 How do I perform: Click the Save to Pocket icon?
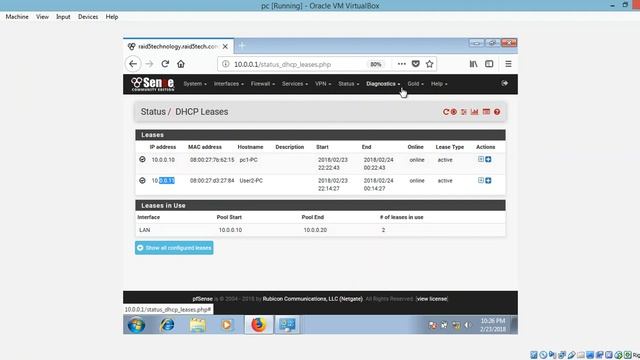tap(416, 64)
